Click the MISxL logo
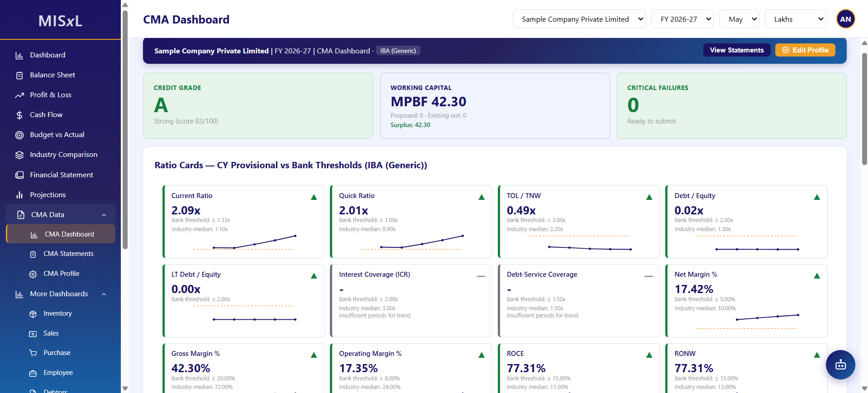The width and height of the screenshot is (868, 393). [60, 21]
